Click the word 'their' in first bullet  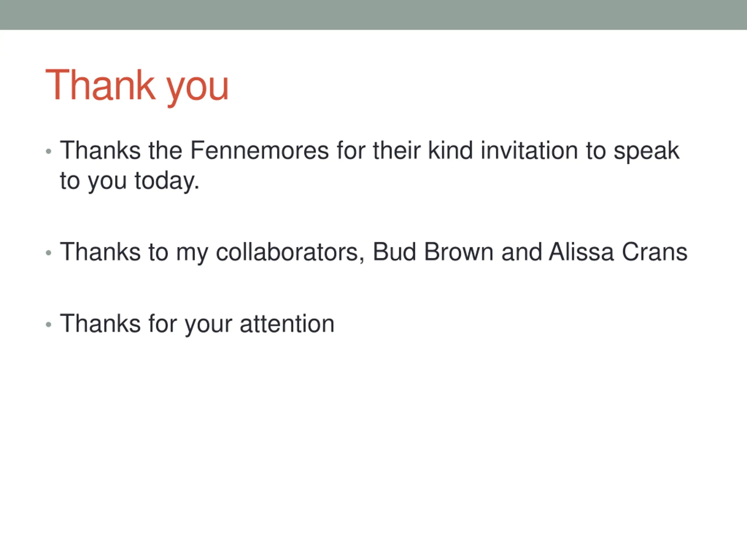point(397,150)
